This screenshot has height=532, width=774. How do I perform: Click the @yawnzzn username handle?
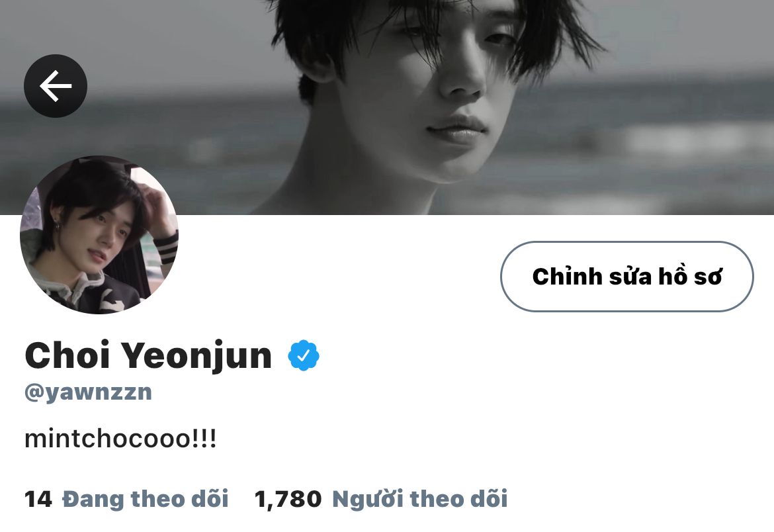point(89,393)
